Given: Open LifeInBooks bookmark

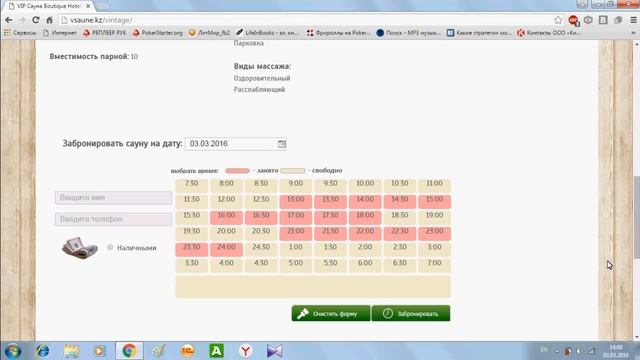Looking at the screenshot, I should pos(268,33).
